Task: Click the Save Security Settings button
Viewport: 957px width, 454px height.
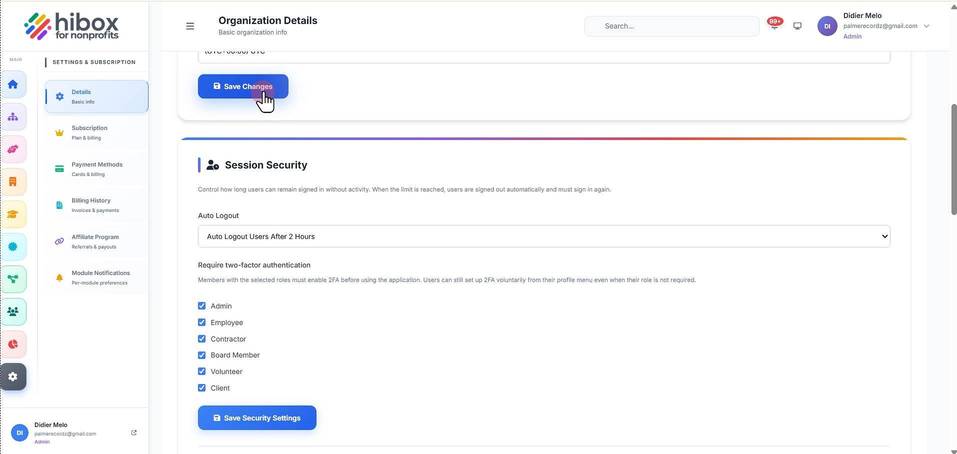Action: pyautogui.click(x=257, y=418)
